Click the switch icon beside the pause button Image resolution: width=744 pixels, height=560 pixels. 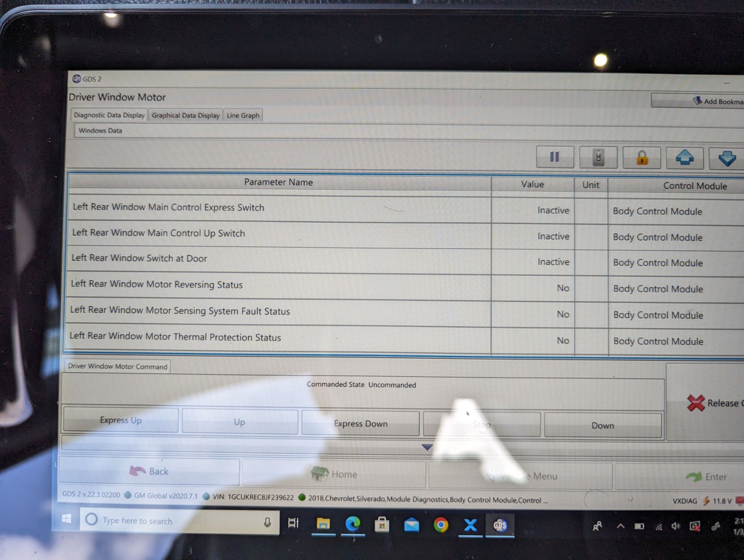(598, 158)
